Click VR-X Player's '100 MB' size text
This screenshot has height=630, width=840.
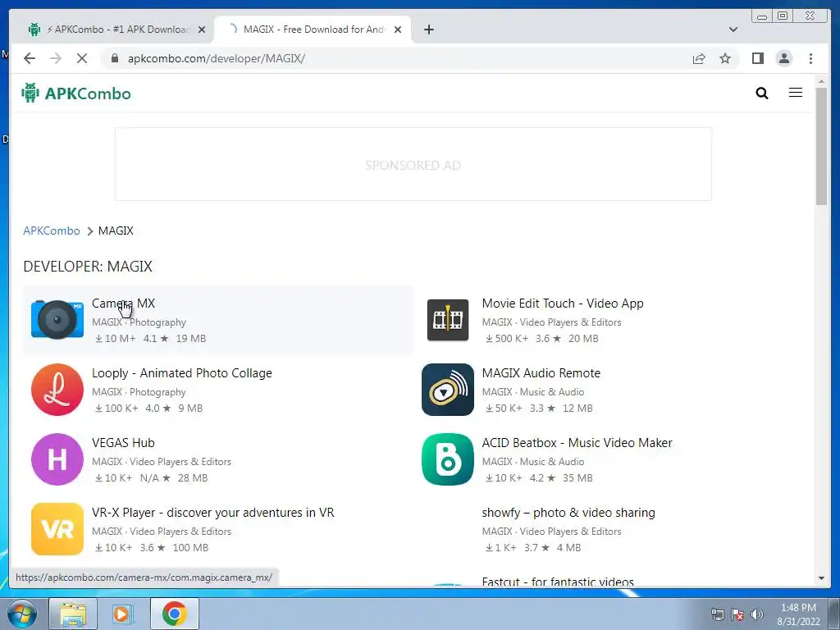[x=190, y=547]
